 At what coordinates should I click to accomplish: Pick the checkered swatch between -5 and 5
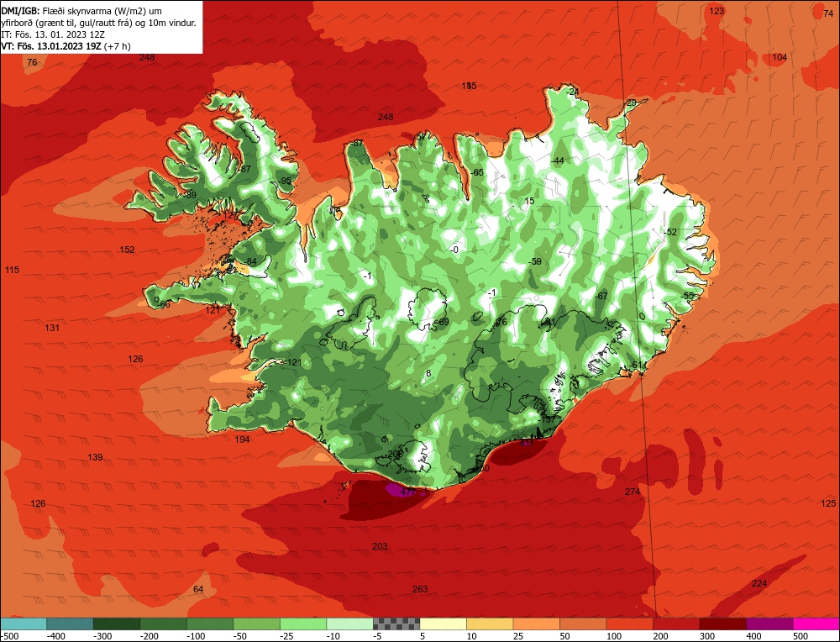[x=396, y=624]
